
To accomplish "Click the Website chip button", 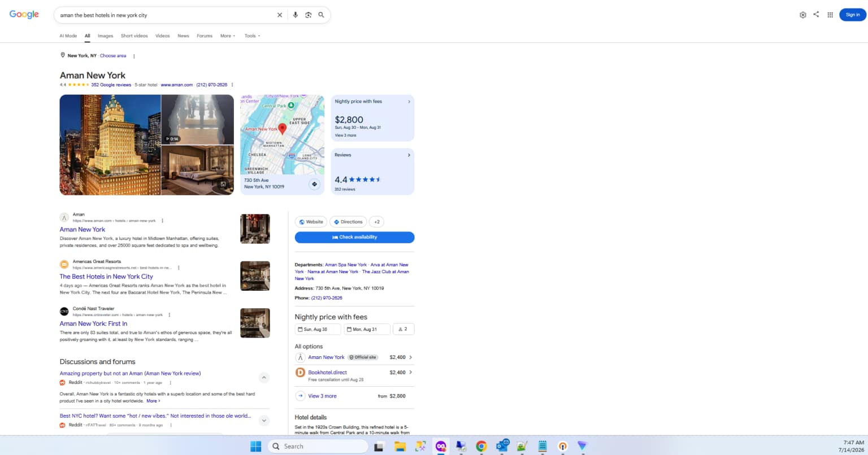I will coord(311,222).
